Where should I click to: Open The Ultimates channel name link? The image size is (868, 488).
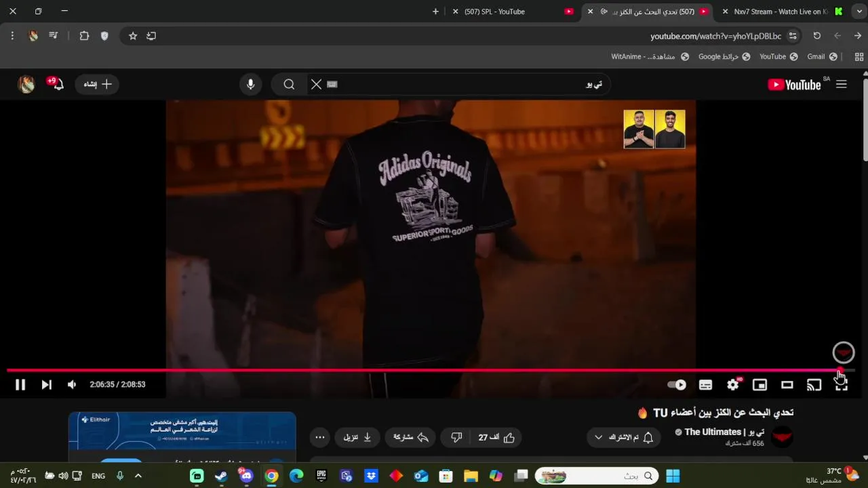click(x=724, y=432)
